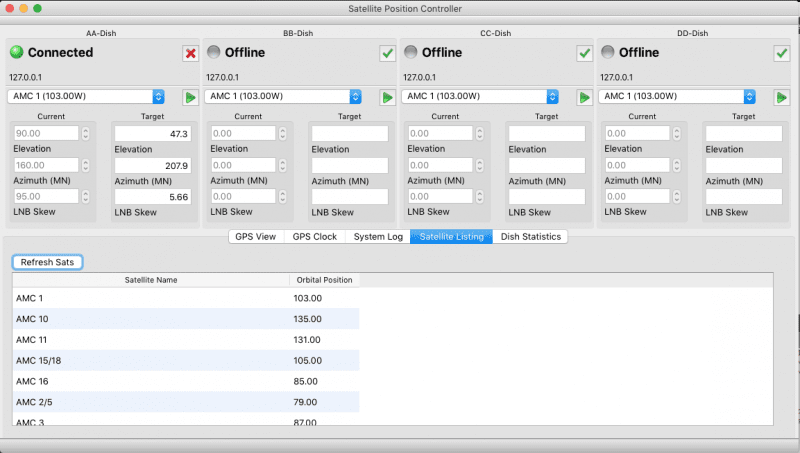This screenshot has height=453, width=800.
Task: Click AA-Dish Current Elevation field showing 90.00
Action: click(x=46, y=133)
